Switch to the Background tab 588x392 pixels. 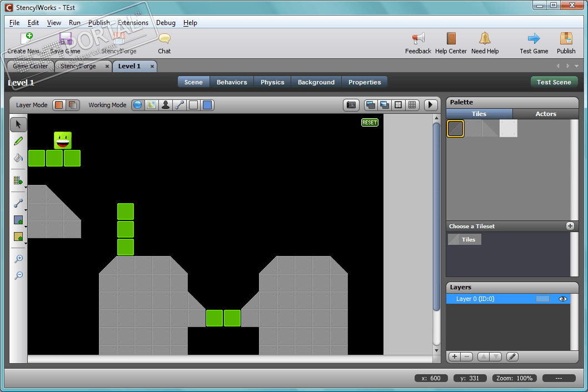[x=316, y=82]
